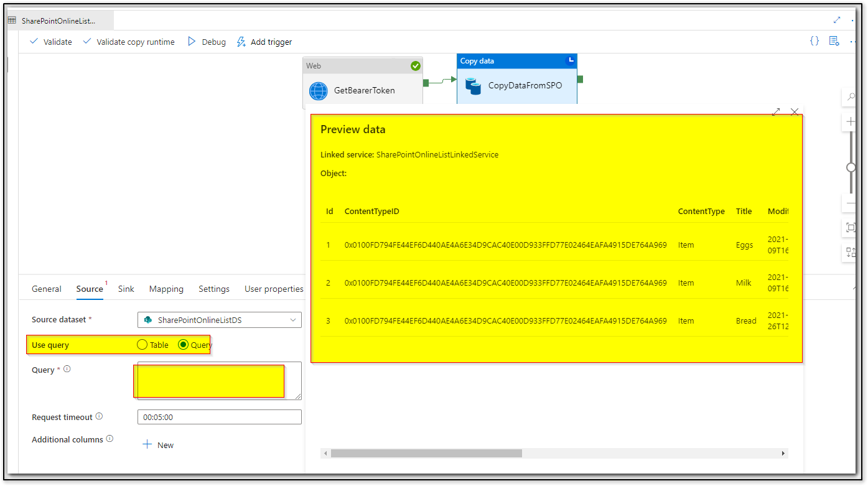Click the green output connector of CopyDataFromSPO
This screenshot has height=486, width=868.
pos(580,79)
